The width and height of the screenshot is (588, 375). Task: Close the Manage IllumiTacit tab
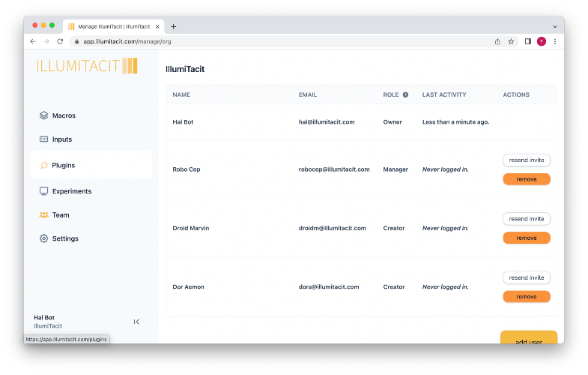point(157,27)
